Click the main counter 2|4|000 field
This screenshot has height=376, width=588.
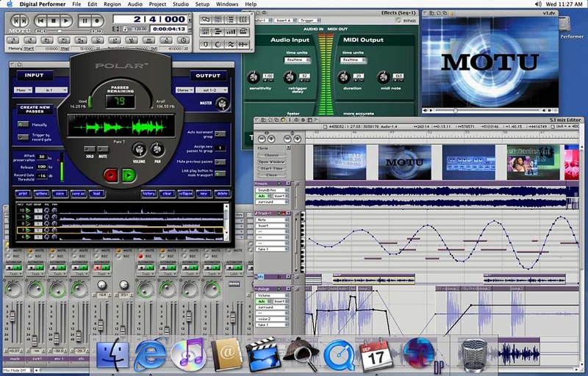[x=151, y=19]
